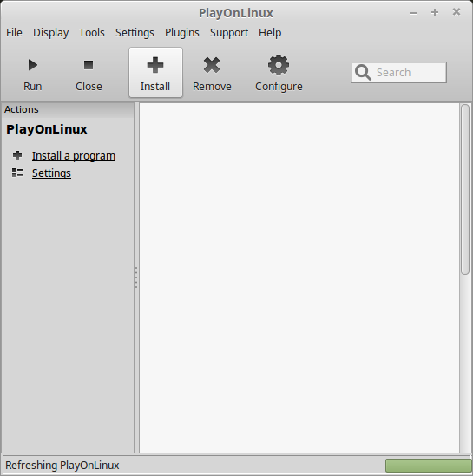Click the vertical scrollbar in program list
Screen dimensions: 473x476
click(465, 189)
